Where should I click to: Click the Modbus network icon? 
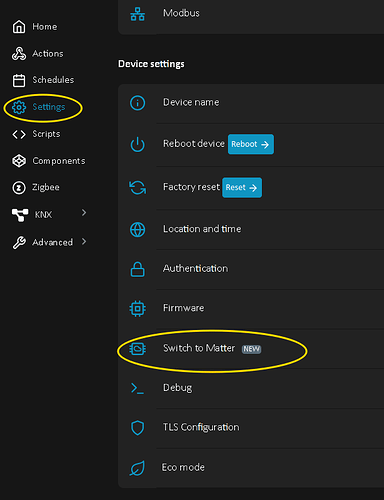137,14
